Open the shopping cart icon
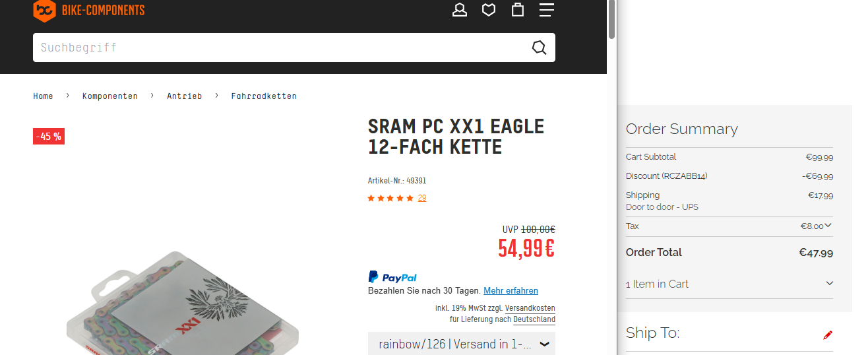The height and width of the screenshot is (355, 868). tap(518, 10)
